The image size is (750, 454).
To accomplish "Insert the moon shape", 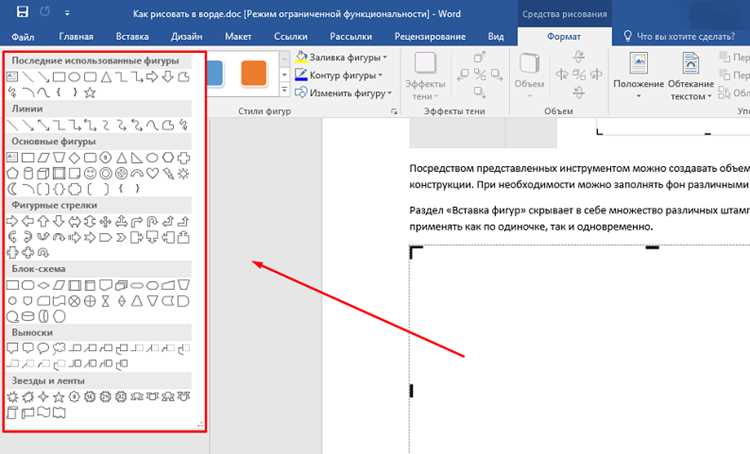I will 12,188.
